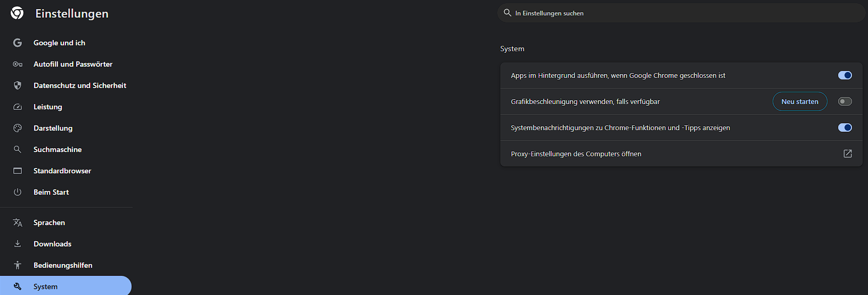868x295 pixels.
Task: Click the key icon for Autofill und Passwörter
Action: 18,64
